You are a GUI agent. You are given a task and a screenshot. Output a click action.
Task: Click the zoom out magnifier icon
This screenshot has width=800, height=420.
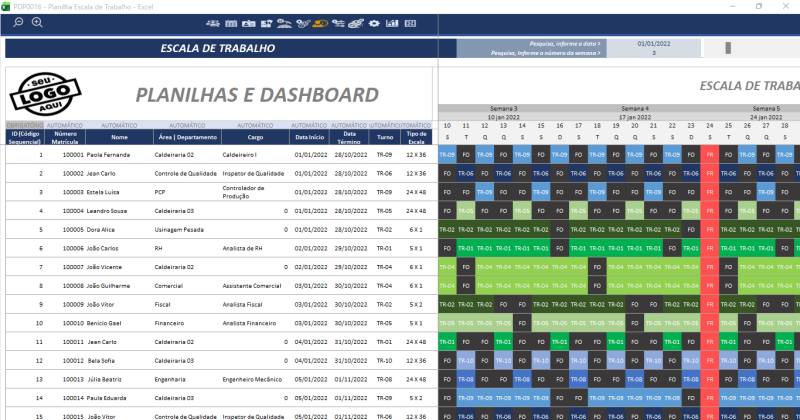click(x=18, y=22)
